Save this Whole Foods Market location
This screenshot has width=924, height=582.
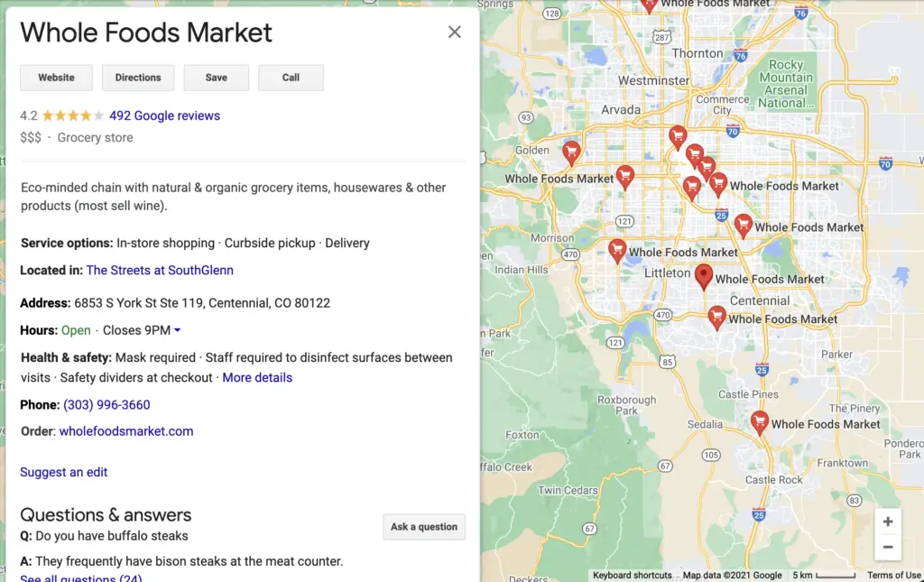[217, 78]
